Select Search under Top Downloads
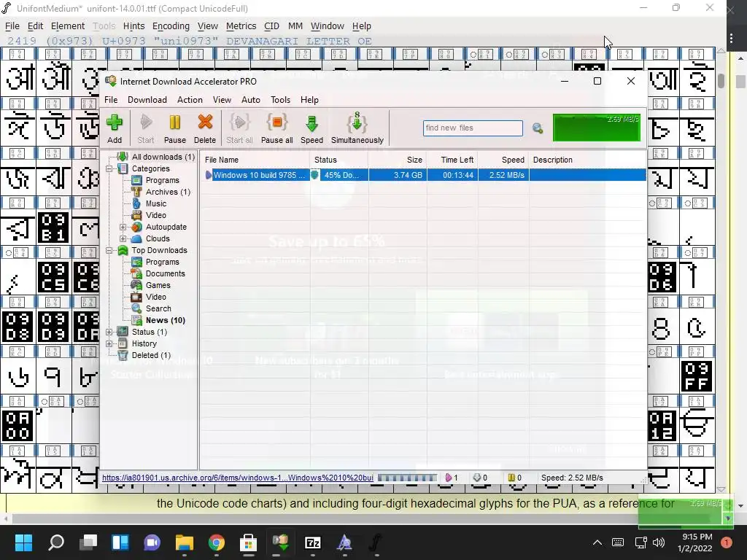Viewport: 747px width, 560px height. 158,308
